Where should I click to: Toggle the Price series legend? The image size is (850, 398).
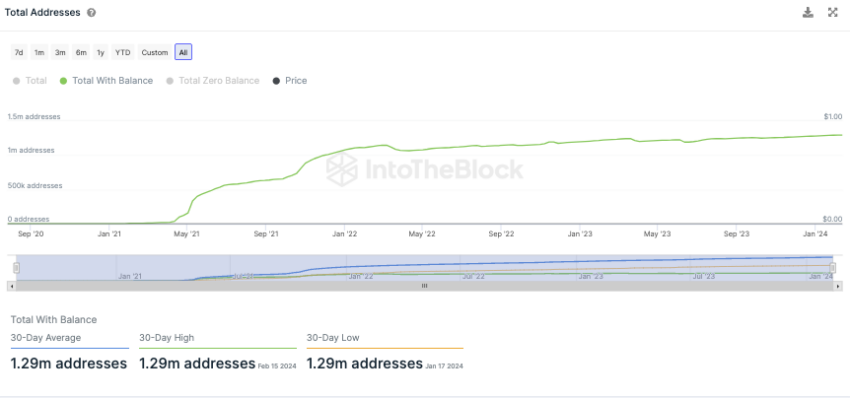pos(289,81)
